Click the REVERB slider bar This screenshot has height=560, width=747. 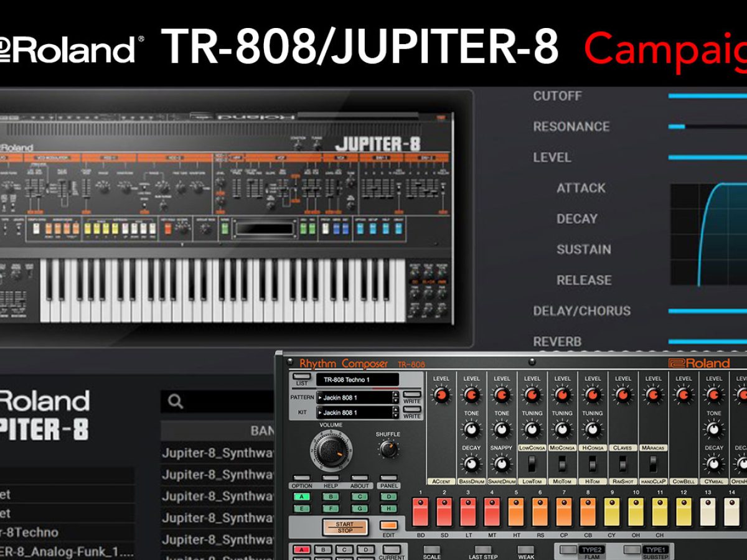pos(708,341)
